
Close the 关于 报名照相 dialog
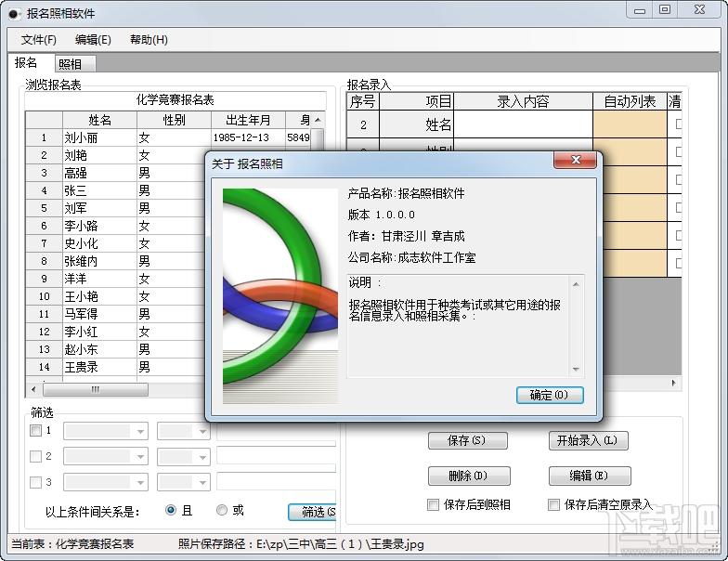tap(576, 160)
